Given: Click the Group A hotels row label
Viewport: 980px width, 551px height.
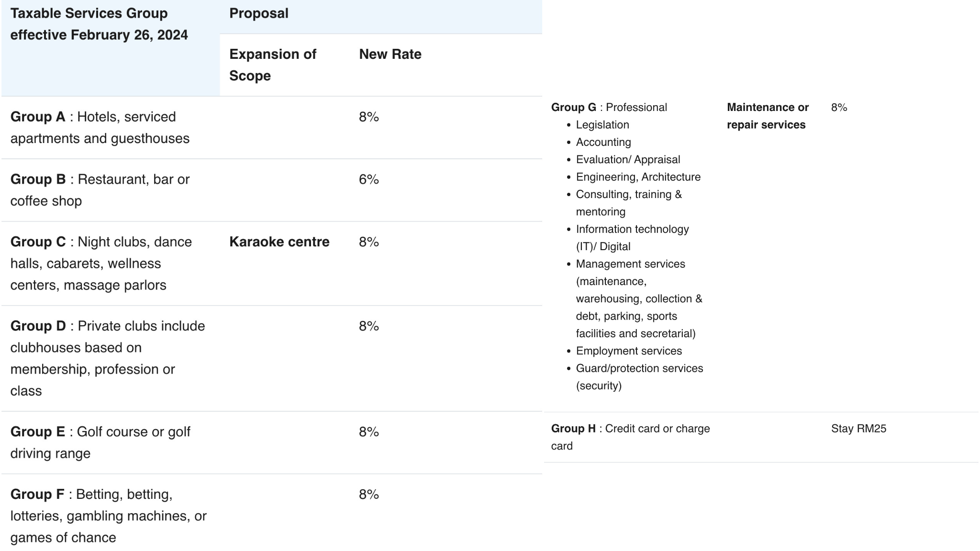Looking at the screenshot, I should pos(100,127).
